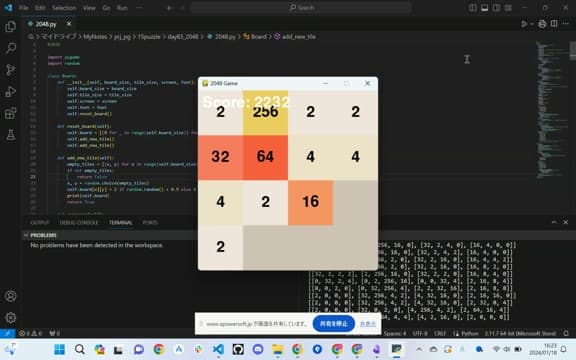
Task: Select the TERMINAL panel tab
Action: (x=120, y=223)
